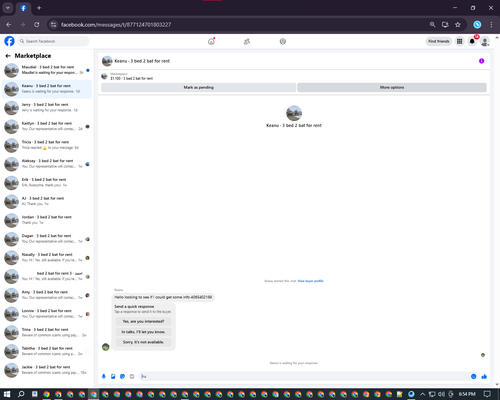Screen dimensions: 500x400
Task: Open a new browser tab
Action: [x=39, y=8]
